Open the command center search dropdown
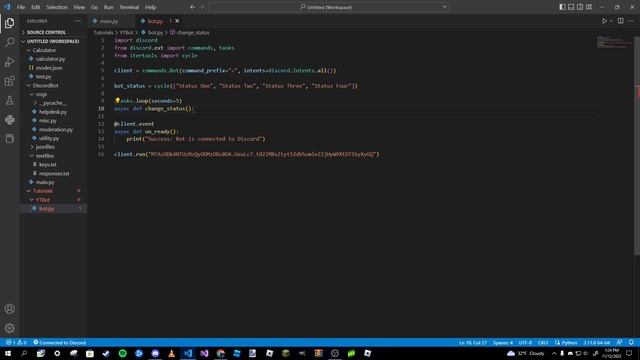The image size is (640, 360). (444, 7)
